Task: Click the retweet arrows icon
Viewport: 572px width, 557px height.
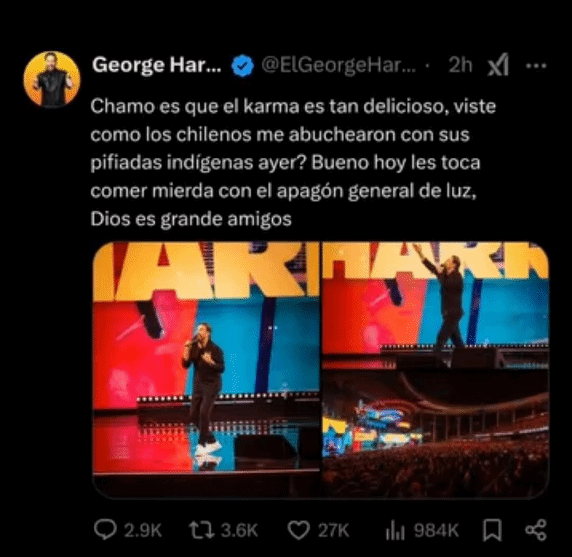Action: (x=201, y=530)
